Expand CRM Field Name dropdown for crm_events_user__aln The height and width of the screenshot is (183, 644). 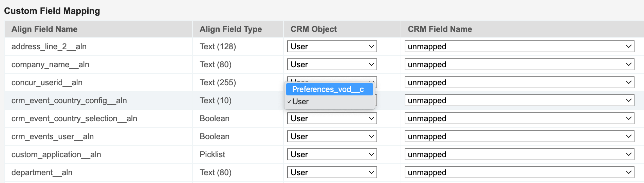pyautogui.click(x=519, y=136)
